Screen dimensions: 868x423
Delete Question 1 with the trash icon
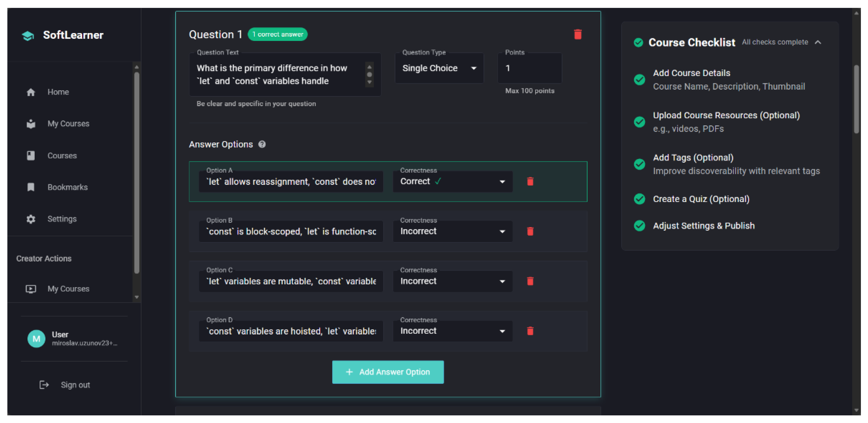click(578, 34)
